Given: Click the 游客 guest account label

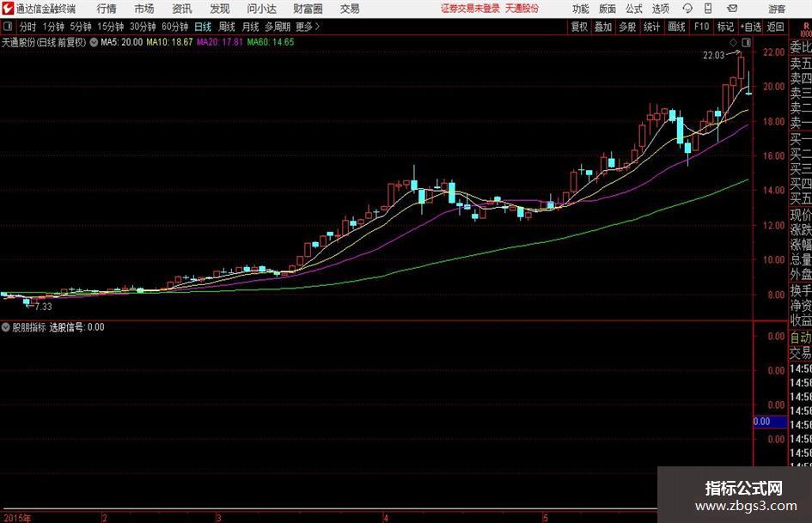Looking at the screenshot, I should tap(777, 9).
